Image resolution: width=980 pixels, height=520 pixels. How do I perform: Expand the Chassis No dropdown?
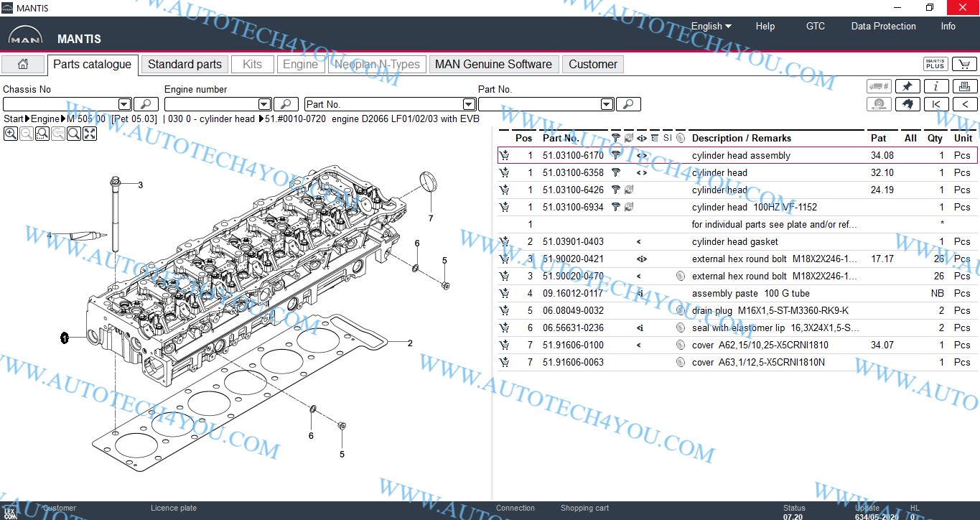[124, 105]
